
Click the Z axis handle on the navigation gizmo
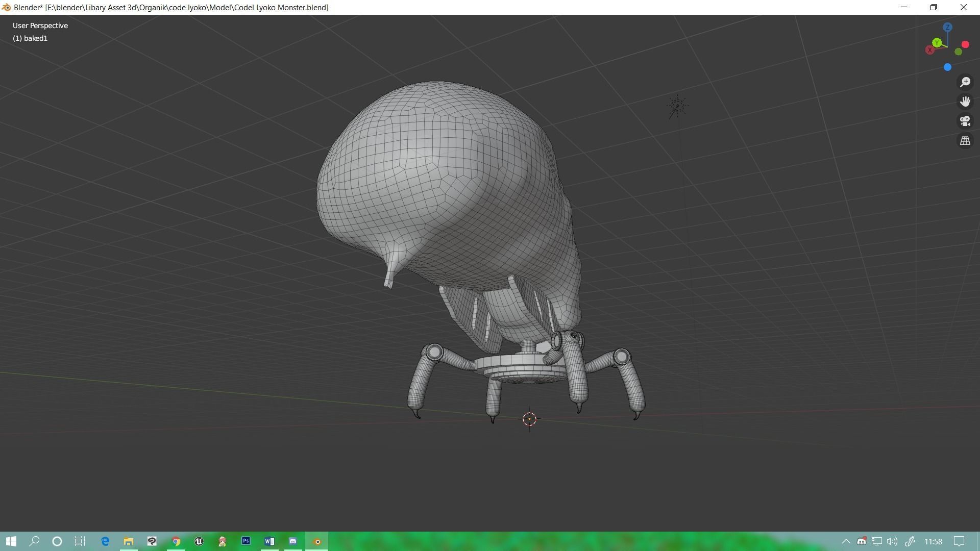947,27
